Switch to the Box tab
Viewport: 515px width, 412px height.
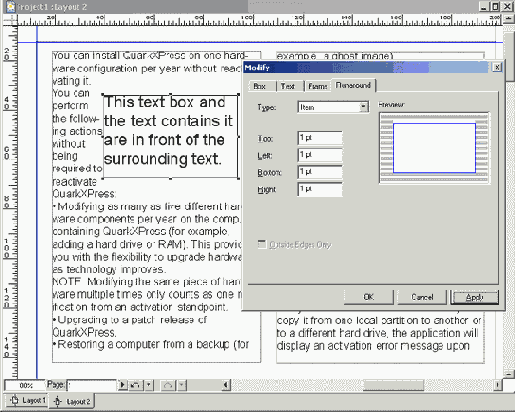[x=259, y=86]
